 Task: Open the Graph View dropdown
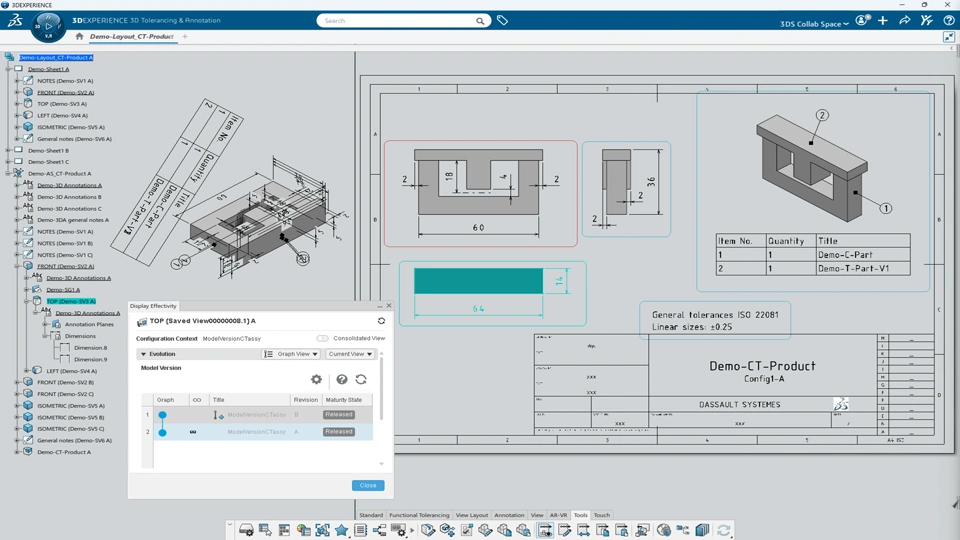pyautogui.click(x=291, y=354)
